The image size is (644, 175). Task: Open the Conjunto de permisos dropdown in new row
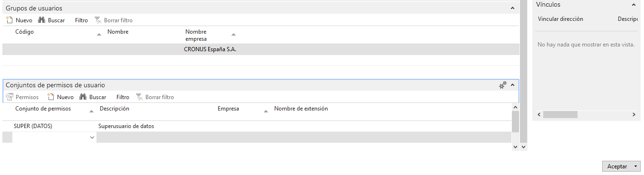coord(92,138)
